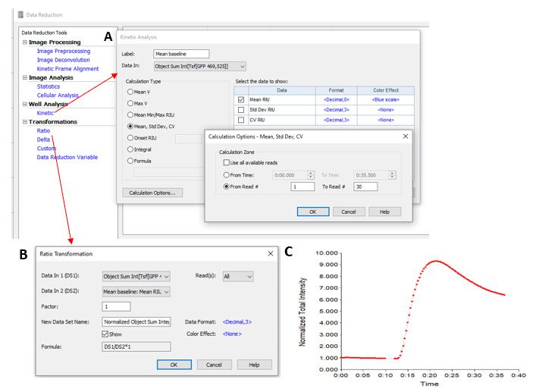Choose the Integral calculation type

tap(130, 149)
